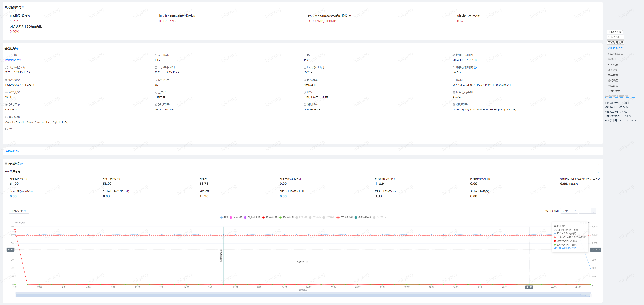This screenshot has height=305, width=644.
Task: Click info icon next to 对局性能总览
Action: tap(23, 7)
